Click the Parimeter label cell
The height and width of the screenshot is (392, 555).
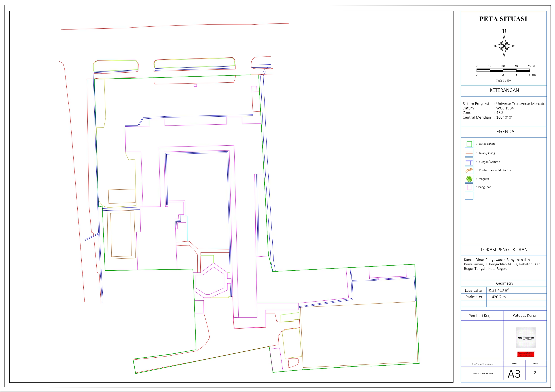pyautogui.click(x=474, y=297)
